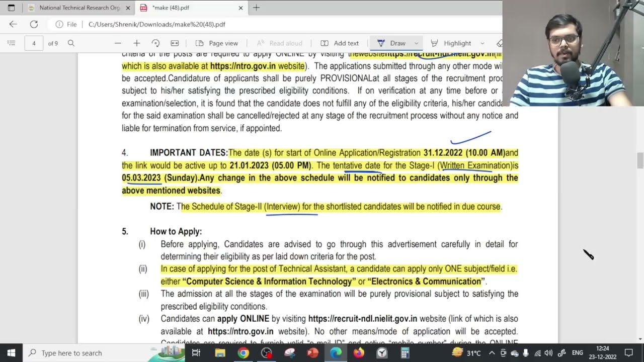Close the make (48).pdf tab
This screenshot has height=362, width=644.
coord(240,8)
